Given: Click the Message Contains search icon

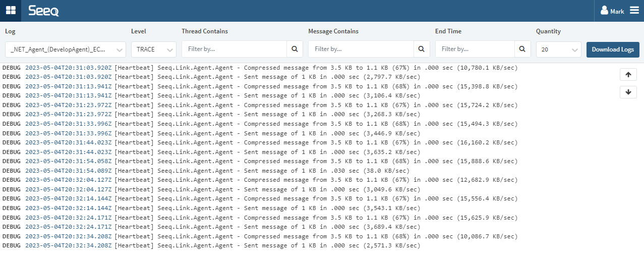Looking at the screenshot, I should [x=421, y=49].
